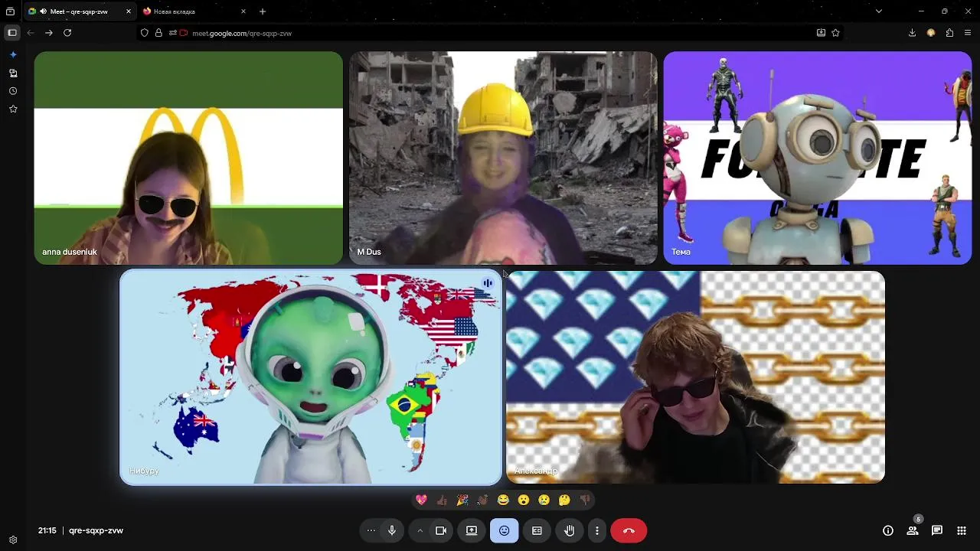
Task: Go forward one page
Action: (x=49, y=33)
